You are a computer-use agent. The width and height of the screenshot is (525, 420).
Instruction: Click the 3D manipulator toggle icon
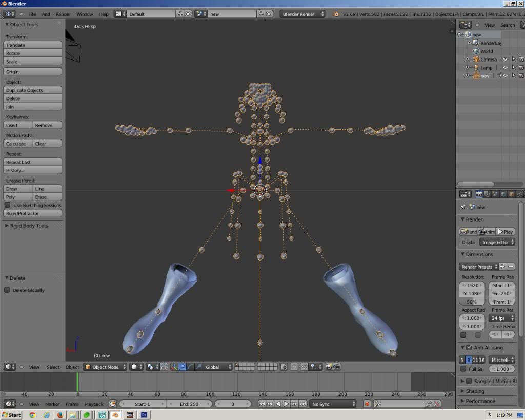tap(174, 367)
